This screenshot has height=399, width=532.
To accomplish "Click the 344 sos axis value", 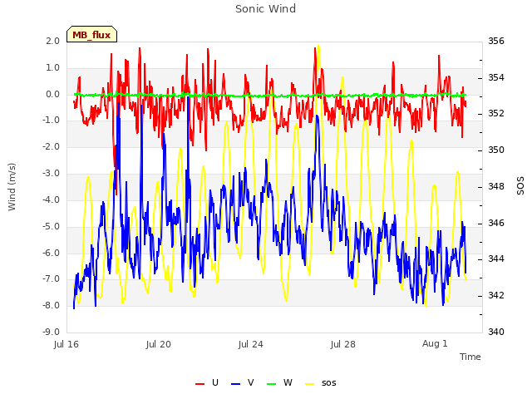I will [x=496, y=259].
